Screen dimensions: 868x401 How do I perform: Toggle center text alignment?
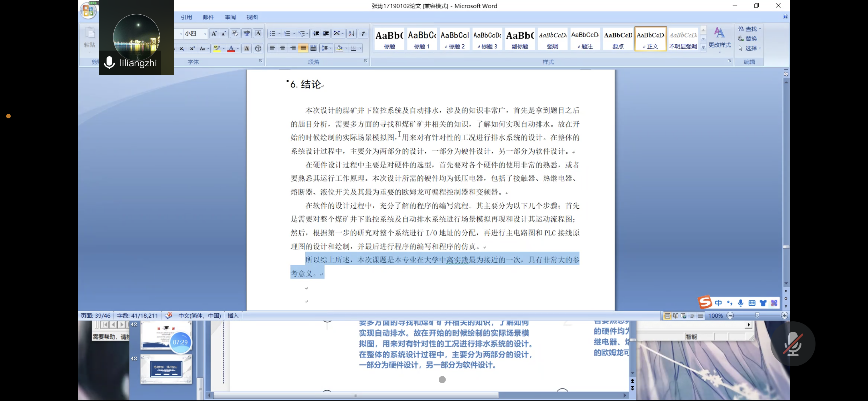283,48
